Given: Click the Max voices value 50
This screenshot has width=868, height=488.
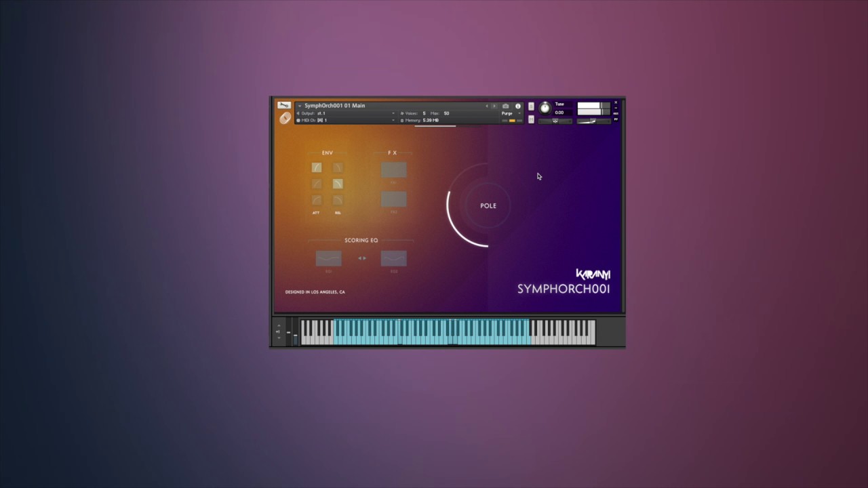Looking at the screenshot, I should (x=446, y=113).
